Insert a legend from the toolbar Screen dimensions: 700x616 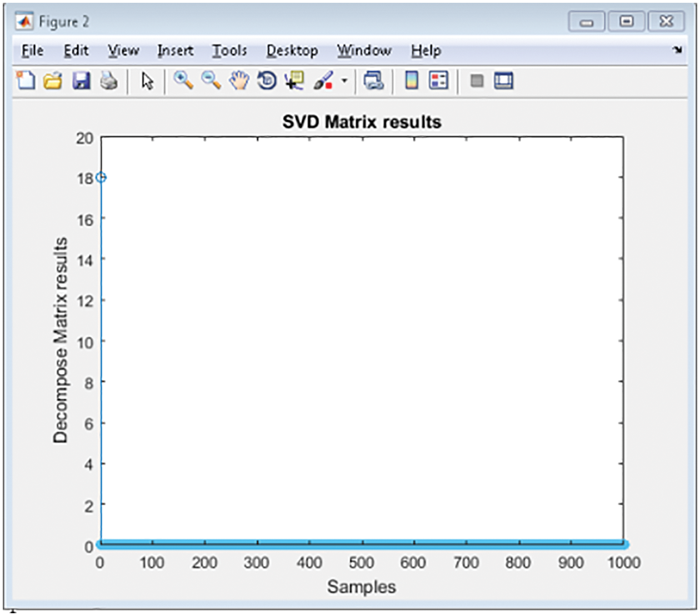(x=438, y=81)
